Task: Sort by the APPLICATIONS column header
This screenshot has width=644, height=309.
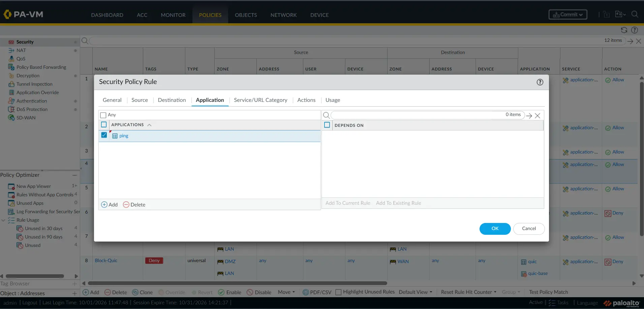Action: 127,125
